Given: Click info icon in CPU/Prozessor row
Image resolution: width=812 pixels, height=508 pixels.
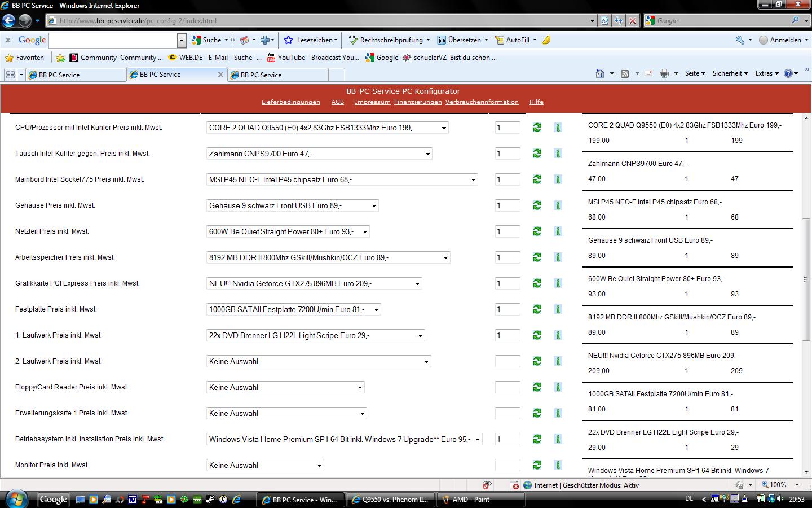Looking at the screenshot, I should coord(558,128).
